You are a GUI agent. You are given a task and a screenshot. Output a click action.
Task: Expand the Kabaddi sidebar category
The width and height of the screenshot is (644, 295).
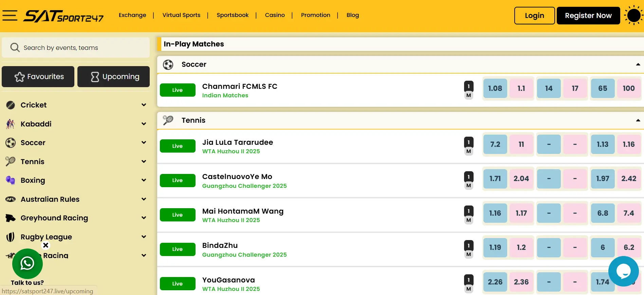pyautogui.click(x=144, y=124)
